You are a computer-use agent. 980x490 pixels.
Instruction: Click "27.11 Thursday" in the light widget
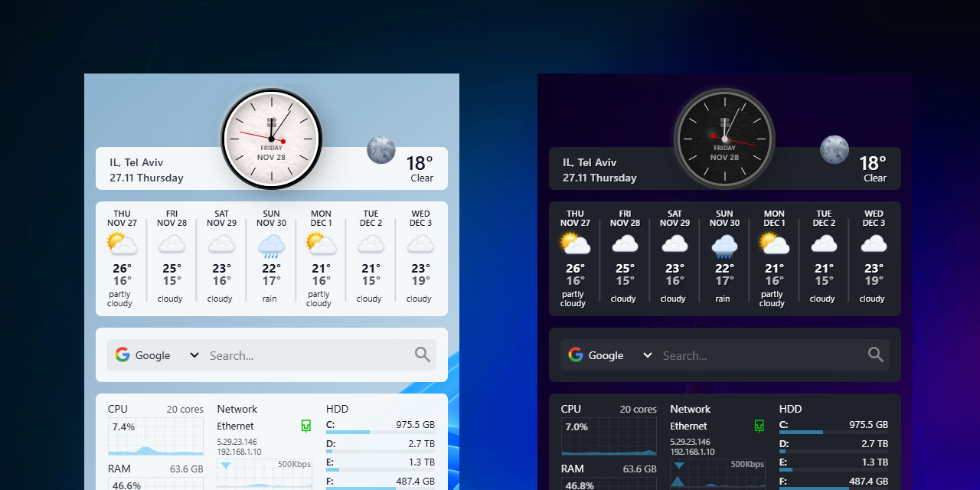pos(146,178)
